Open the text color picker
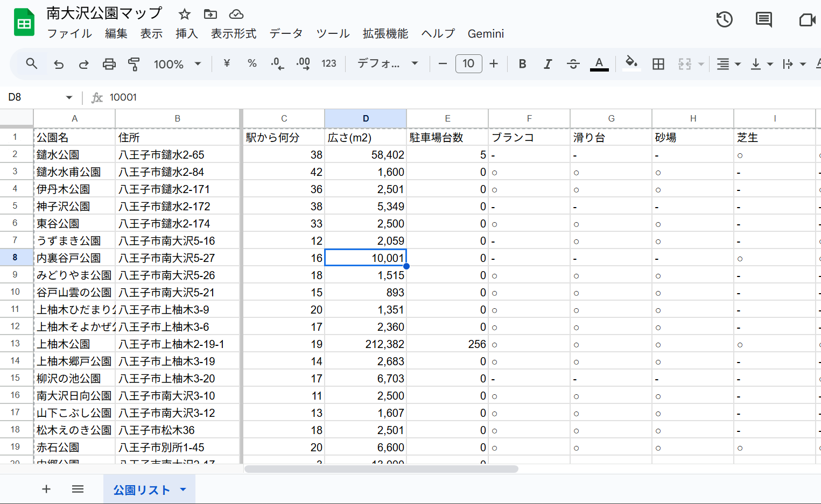The height and width of the screenshot is (504, 821). click(599, 64)
